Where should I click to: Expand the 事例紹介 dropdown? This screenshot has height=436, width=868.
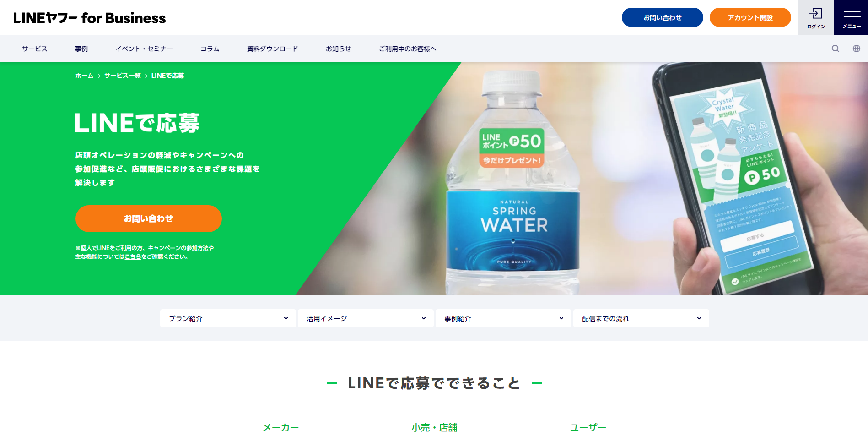pyautogui.click(x=503, y=318)
